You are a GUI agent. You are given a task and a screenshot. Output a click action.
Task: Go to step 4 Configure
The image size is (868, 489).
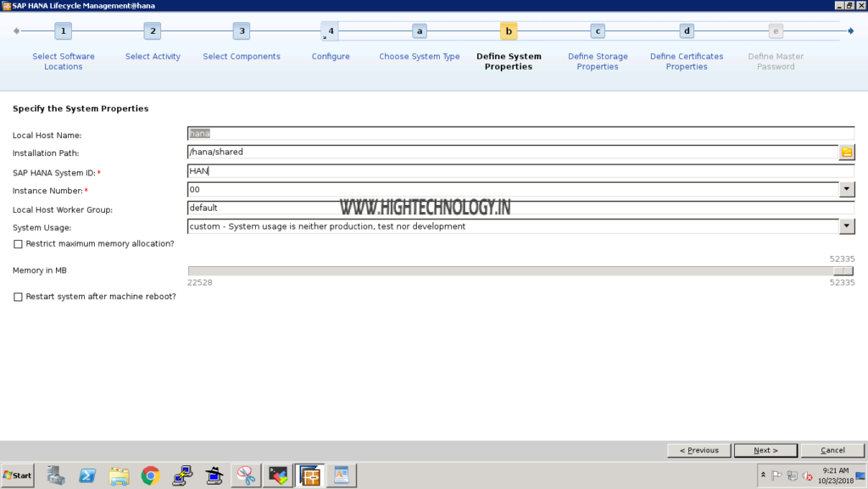point(330,31)
